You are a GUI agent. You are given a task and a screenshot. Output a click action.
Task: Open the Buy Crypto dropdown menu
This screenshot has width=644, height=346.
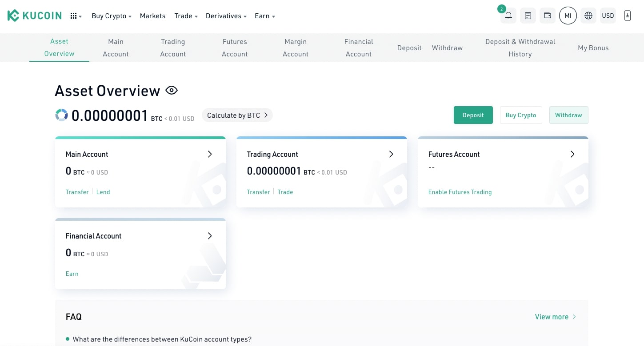[112, 16]
